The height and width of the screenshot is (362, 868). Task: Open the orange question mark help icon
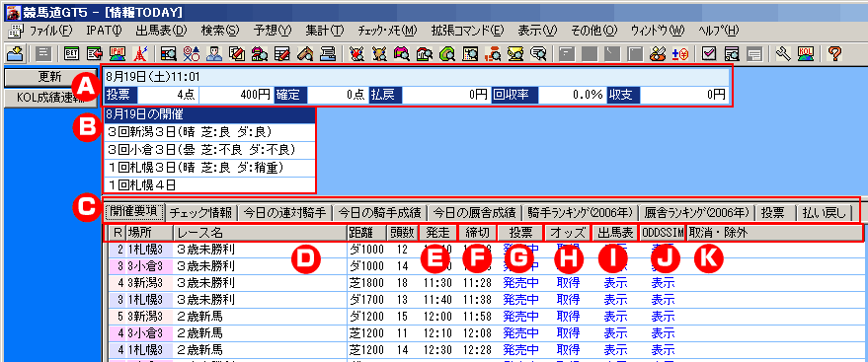click(834, 53)
